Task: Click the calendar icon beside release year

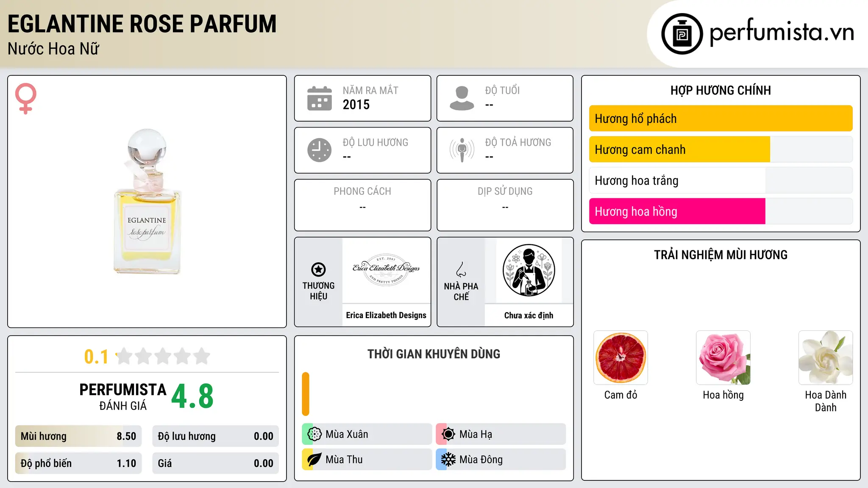Action: click(320, 98)
